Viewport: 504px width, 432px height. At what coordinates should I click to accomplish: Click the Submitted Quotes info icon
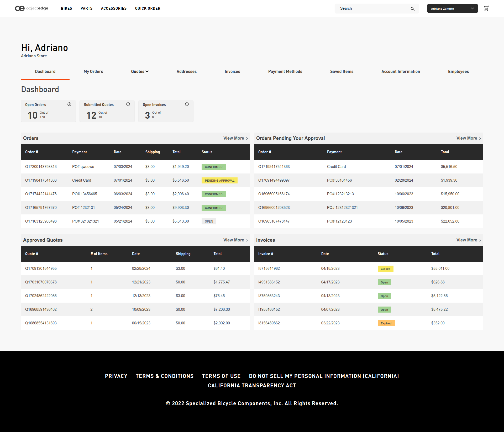point(128,104)
